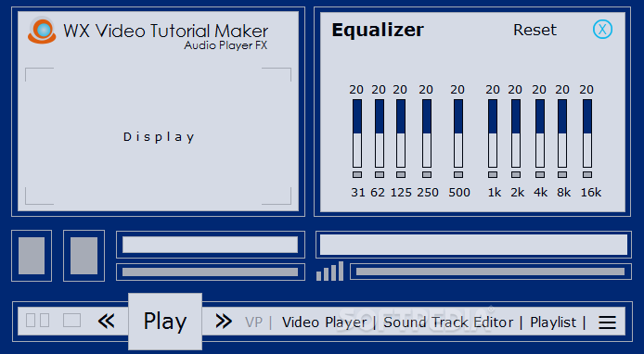Click the small button under 62 band

coord(380,175)
